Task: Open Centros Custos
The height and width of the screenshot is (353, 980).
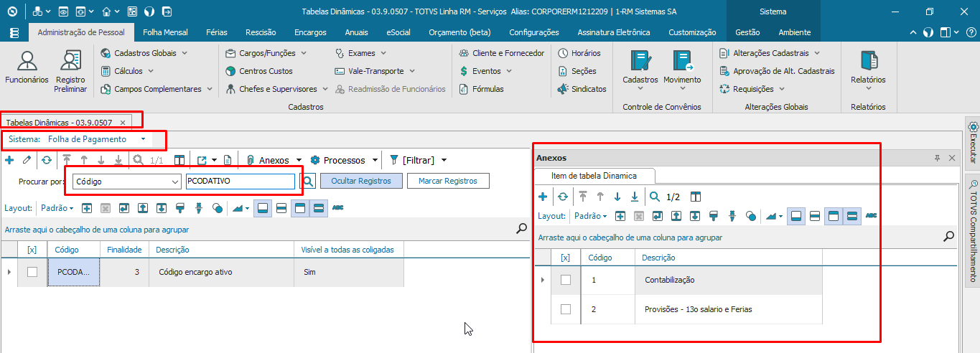Action: [259, 71]
